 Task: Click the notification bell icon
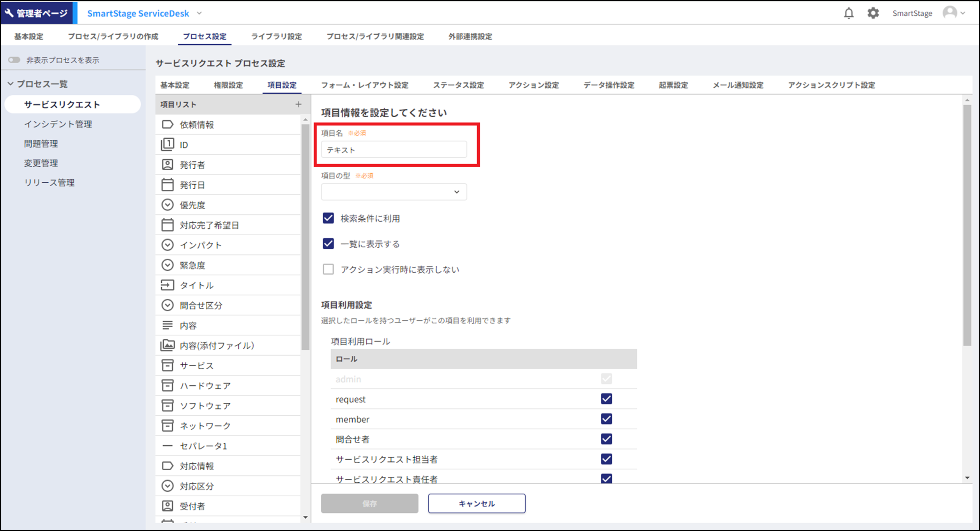(848, 13)
